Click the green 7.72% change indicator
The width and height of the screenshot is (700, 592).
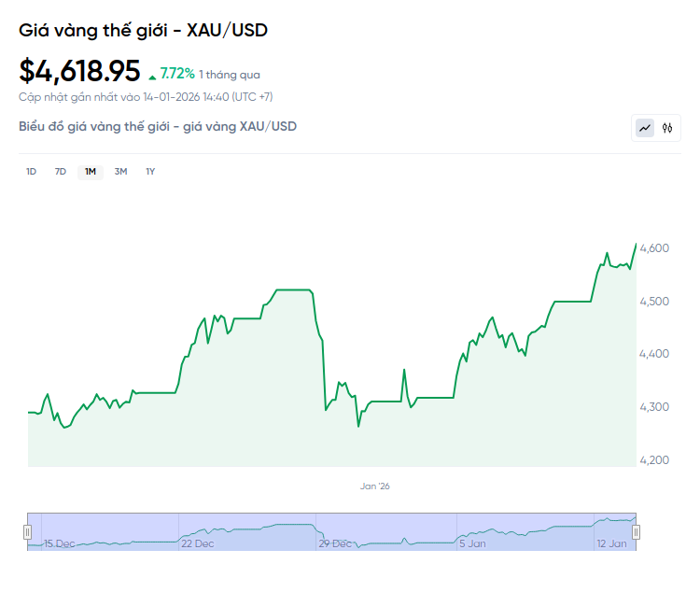pyautogui.click(x=176, y=73)
